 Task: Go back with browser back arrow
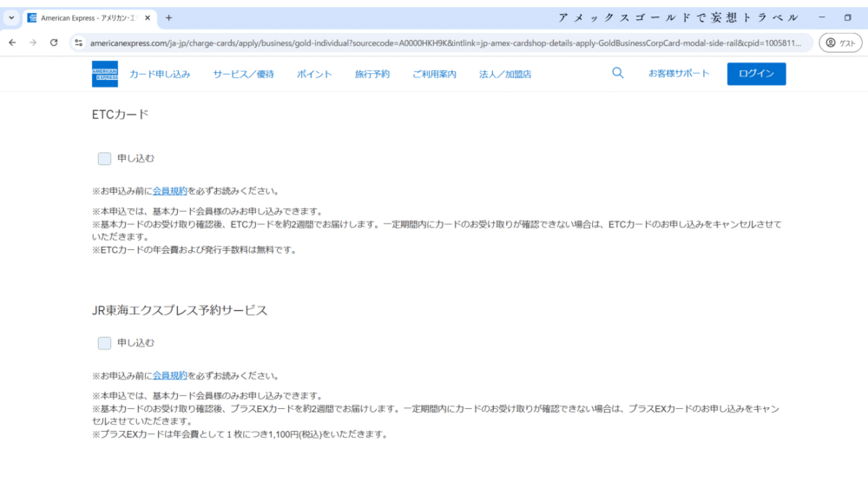coord(12,43)
